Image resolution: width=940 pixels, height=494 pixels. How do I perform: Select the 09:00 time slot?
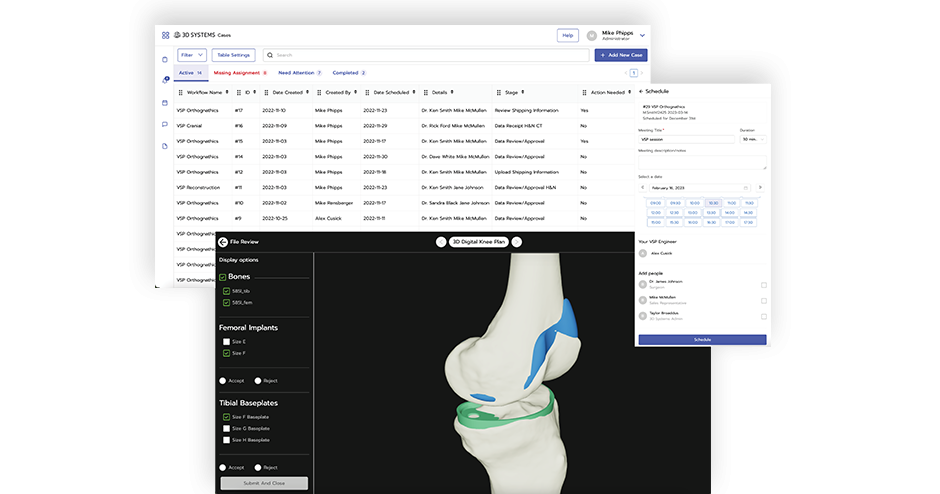coord(656,203)
